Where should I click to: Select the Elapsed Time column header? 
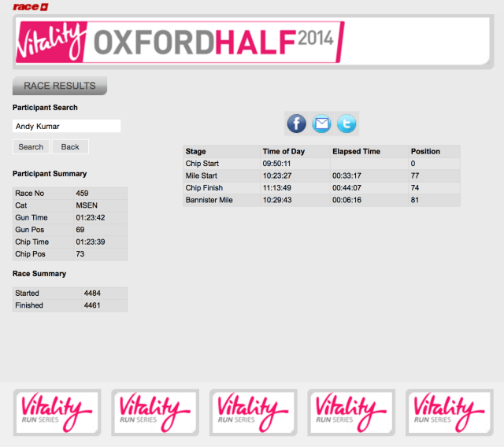click(356, 152)
